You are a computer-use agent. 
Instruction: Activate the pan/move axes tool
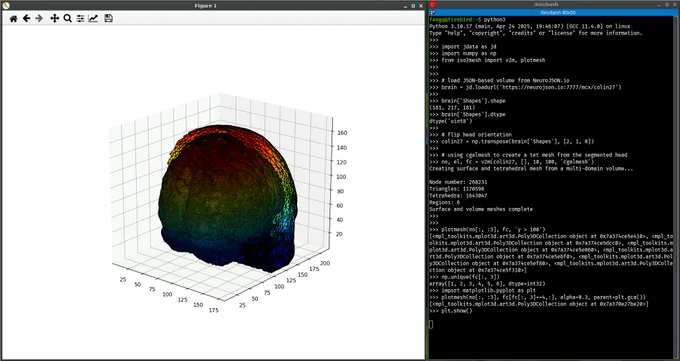pos(54,18)
